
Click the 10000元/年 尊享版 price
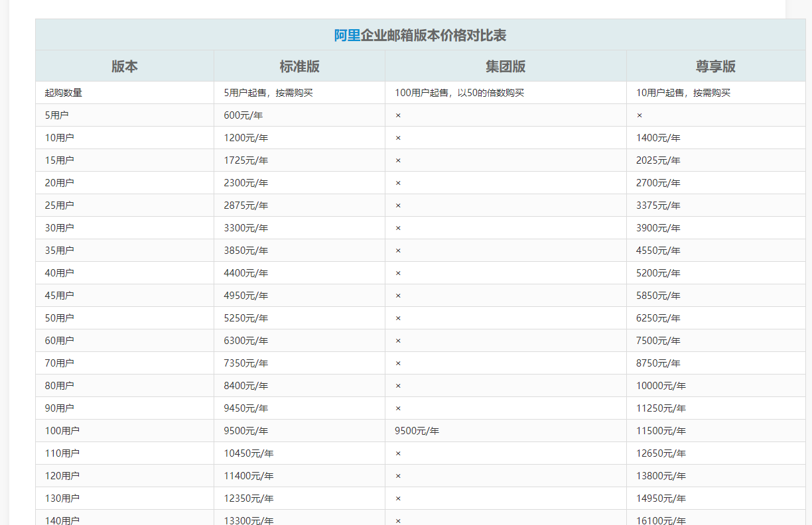[x=661, y=386]
